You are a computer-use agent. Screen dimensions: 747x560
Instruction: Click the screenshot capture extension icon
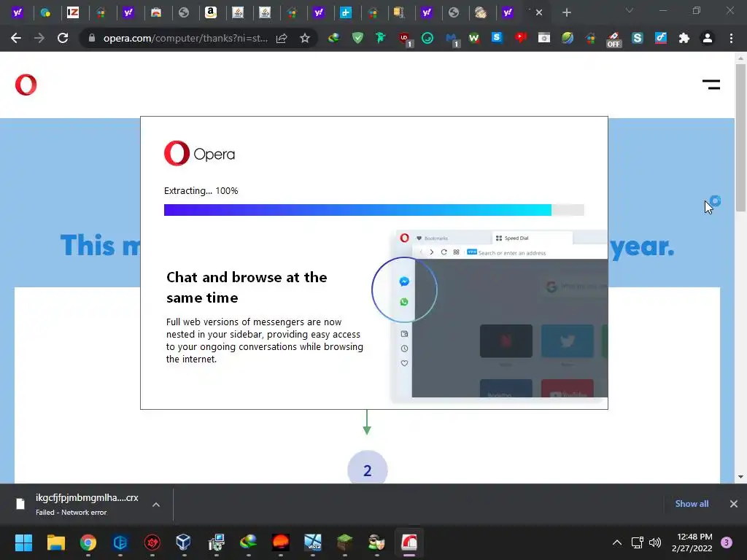[543, 38]
